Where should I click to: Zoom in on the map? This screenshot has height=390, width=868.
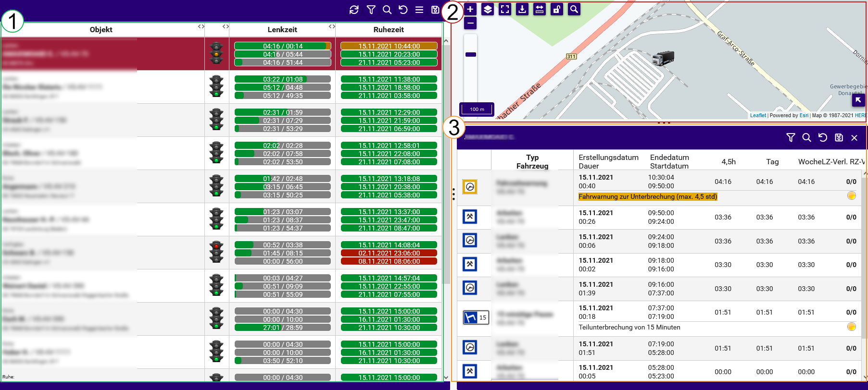470,9
